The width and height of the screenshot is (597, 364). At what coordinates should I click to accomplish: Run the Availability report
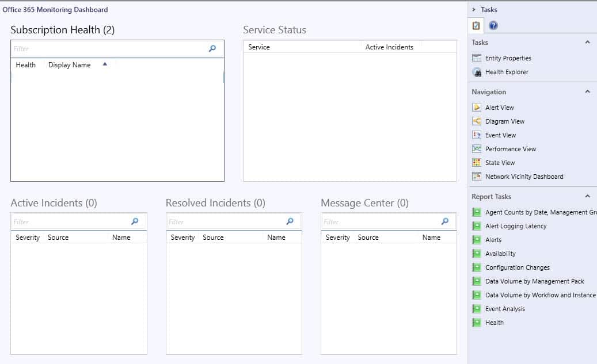(x=500, y=254)
